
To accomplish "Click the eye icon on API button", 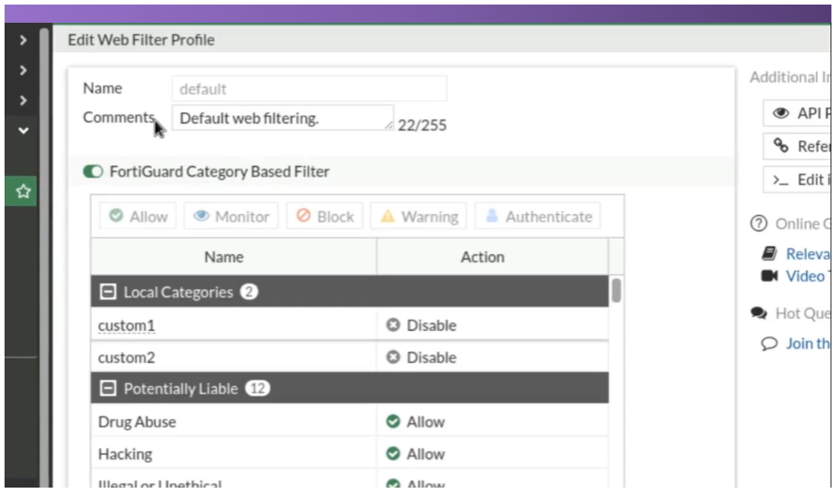I will [x=781, y=113].
